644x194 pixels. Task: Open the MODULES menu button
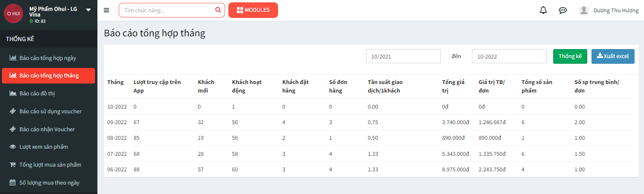253,10
